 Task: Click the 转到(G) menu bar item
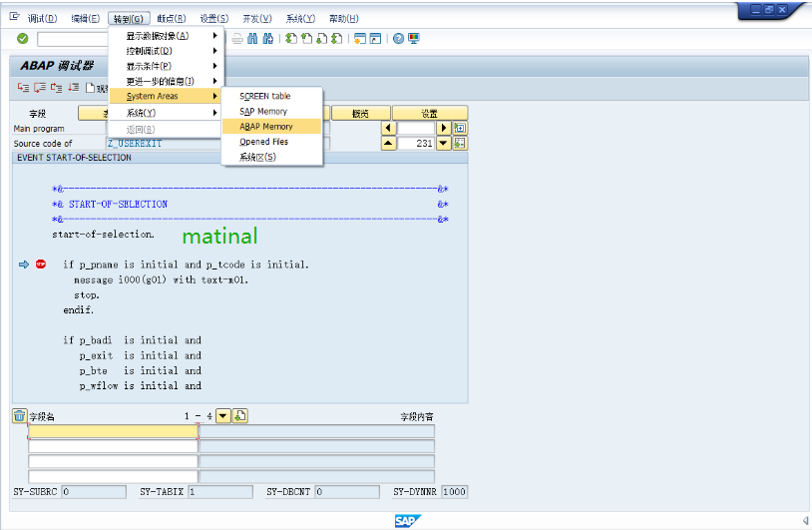point(129,19)
